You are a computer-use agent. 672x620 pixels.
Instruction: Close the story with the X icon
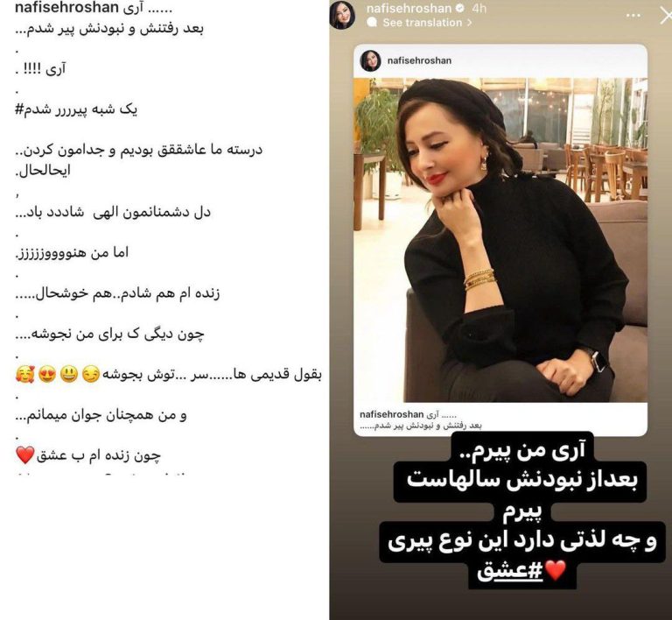667,17
